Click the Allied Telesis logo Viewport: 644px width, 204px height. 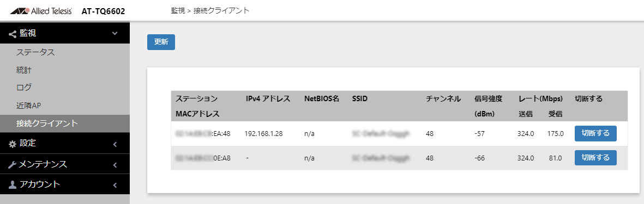point(41,11)
